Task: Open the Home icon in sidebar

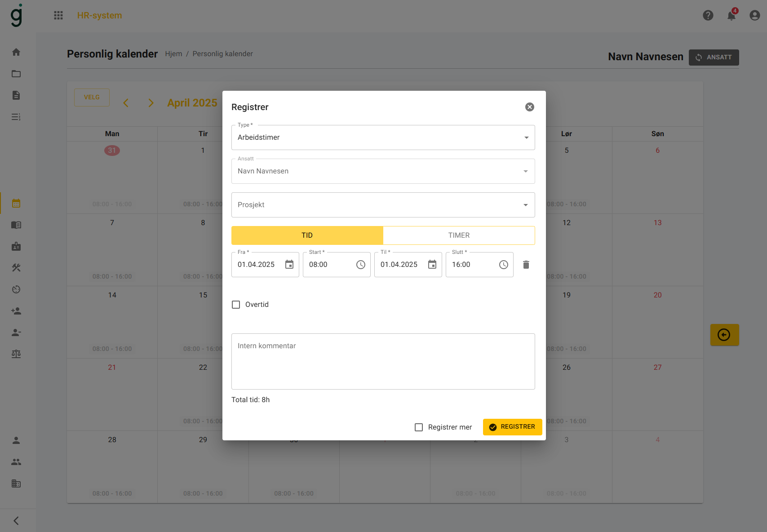Action: [16, 52]
